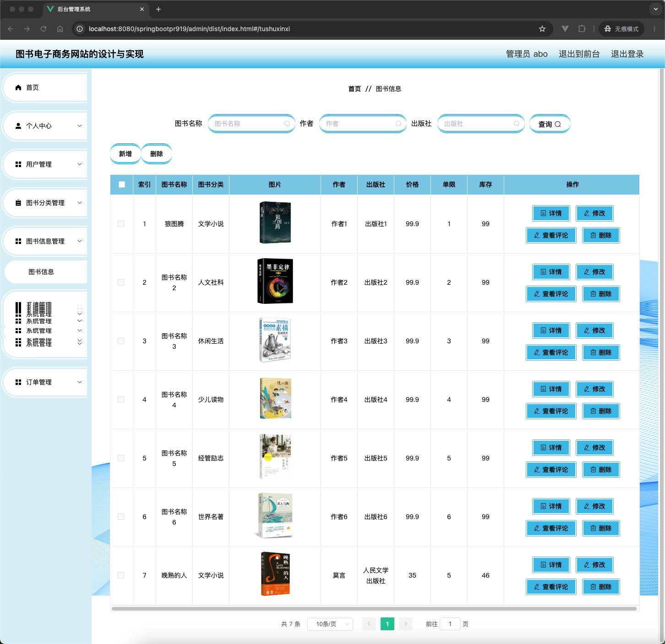Click 管理员 abo in the header

527,54
